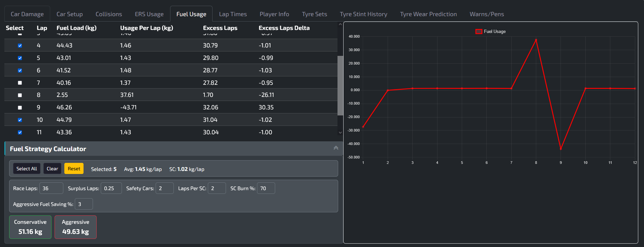Click the Select All button
Screen dimensions: 644x247
(x=27, y=169)
